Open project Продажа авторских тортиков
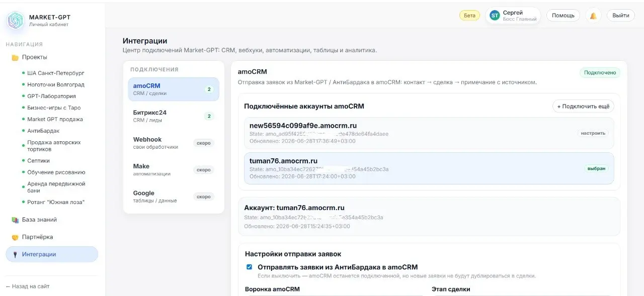The width and height of the screenshot is (644, 296). tap(54, 146)
